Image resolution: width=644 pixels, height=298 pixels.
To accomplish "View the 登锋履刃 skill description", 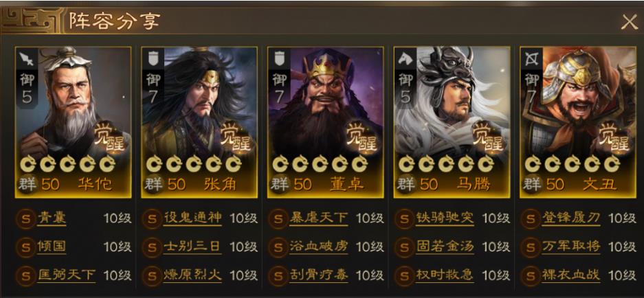I will coord(571,218).
